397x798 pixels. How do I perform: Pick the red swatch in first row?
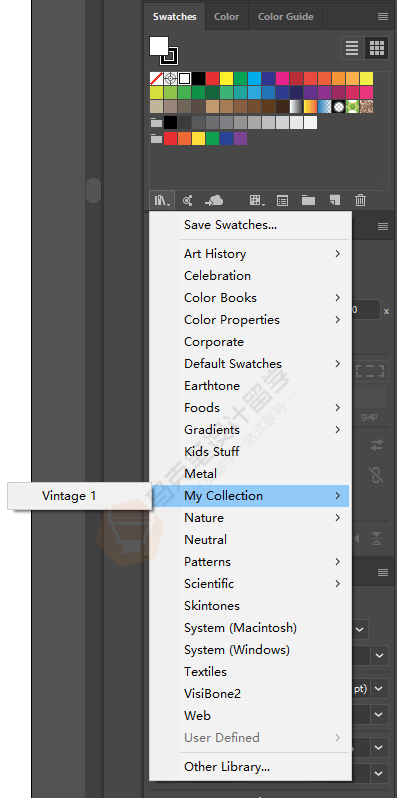click(x=212, y=78)
